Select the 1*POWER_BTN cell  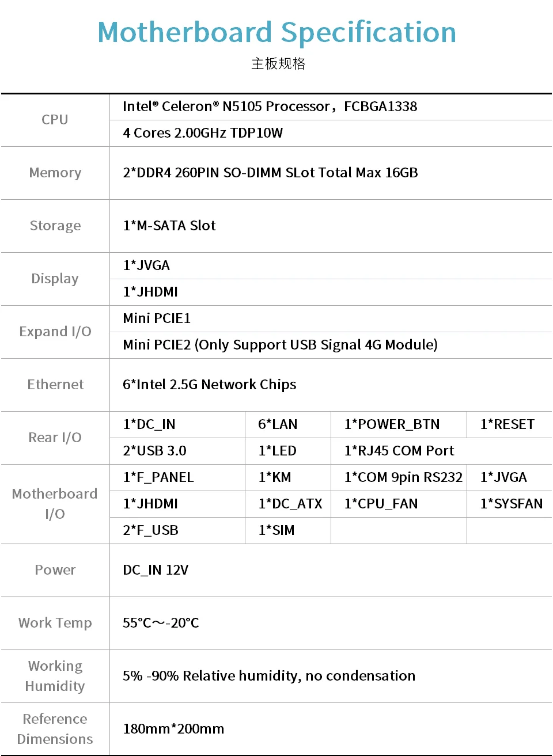[392, 424]
